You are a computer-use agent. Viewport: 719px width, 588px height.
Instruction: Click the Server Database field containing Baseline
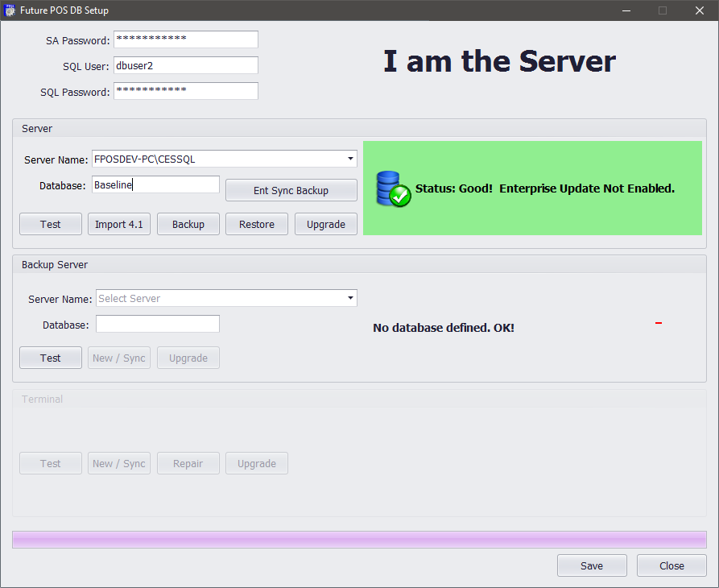pyautogui.click(x=155, y=184)
